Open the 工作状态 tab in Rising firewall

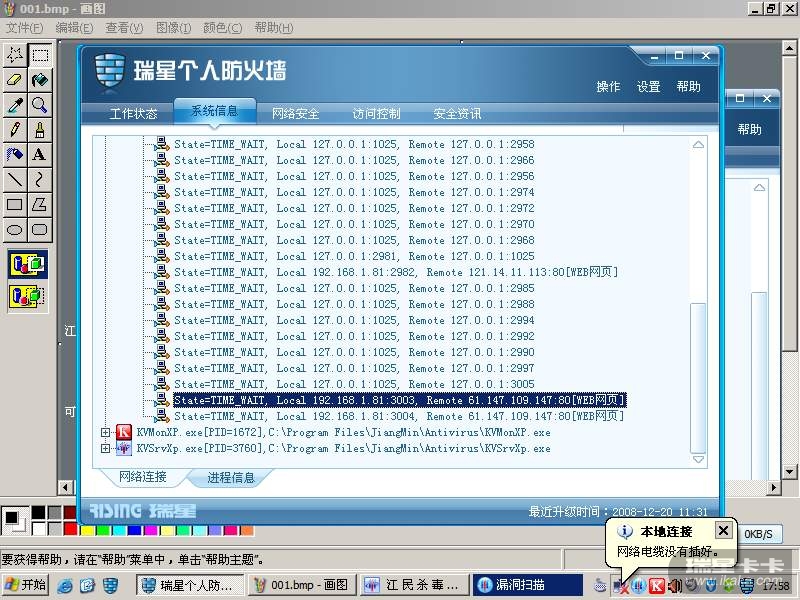[134, 113]
